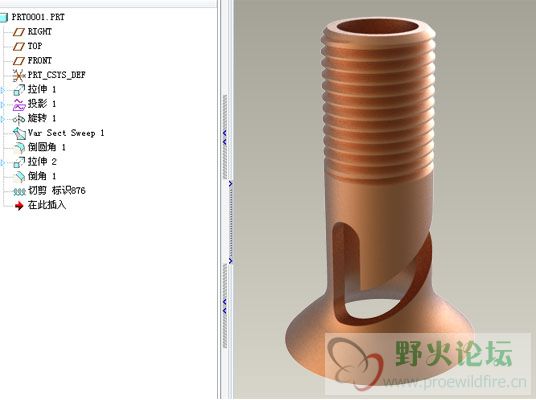Viewport: 536px width, 400px height.
Task: Select the TOP plane label
Action: (x=35, y=46)
